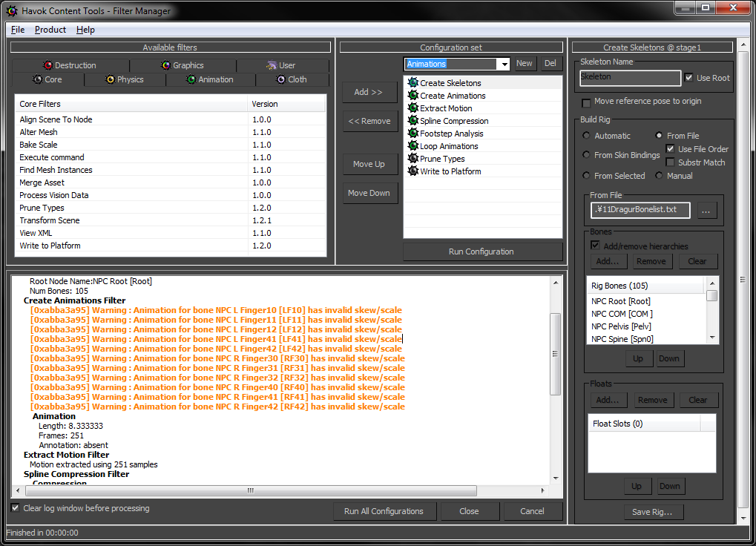Select Merge Asset in Core Filters

coord(170,182)
